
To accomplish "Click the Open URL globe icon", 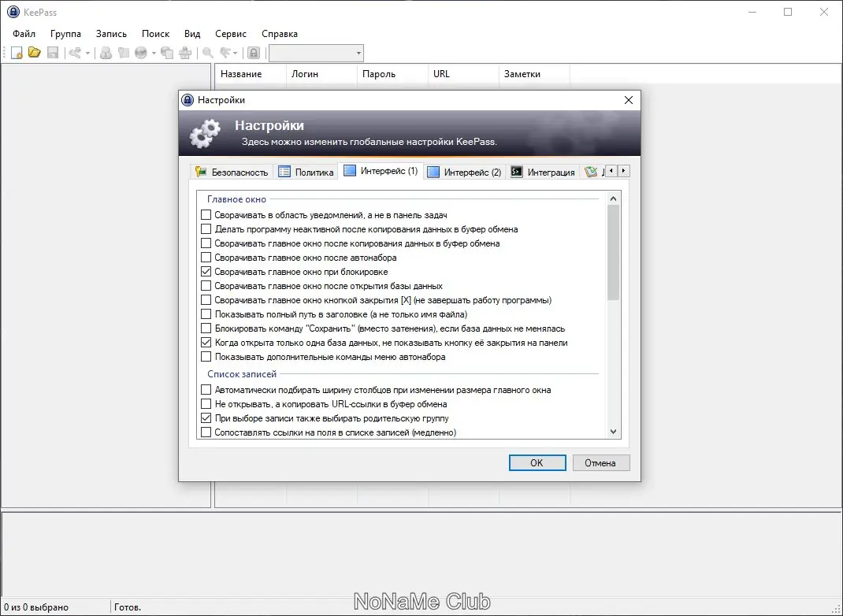I will [x=141, y=53].
